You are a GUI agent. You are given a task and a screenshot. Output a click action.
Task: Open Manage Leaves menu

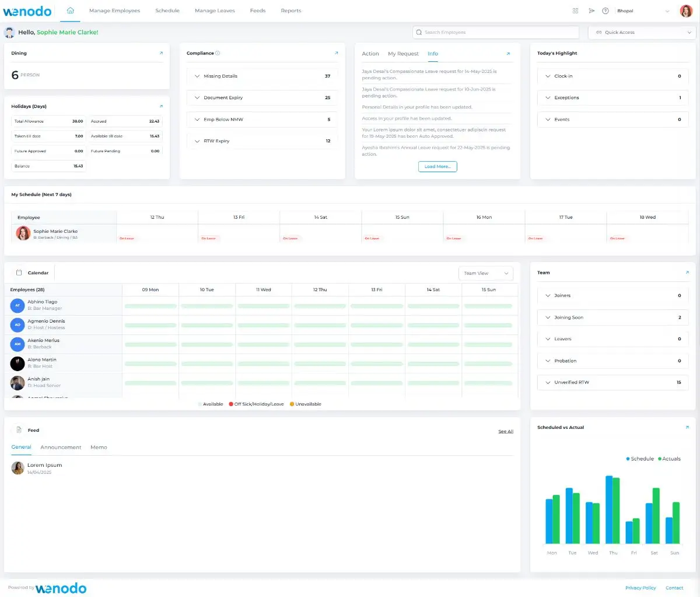coord(215,11)
